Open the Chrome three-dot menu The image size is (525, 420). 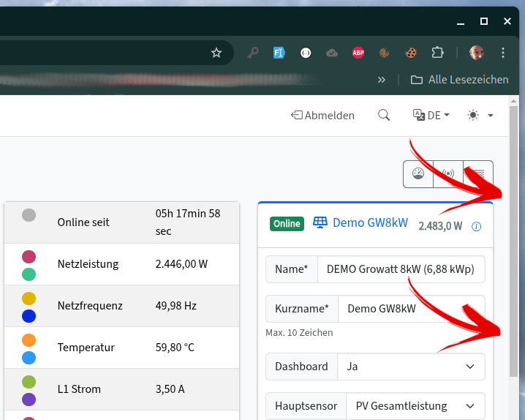pos(503,53)
